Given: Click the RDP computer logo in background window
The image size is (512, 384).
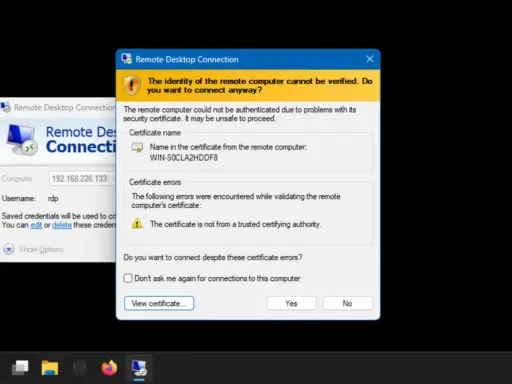Looking at the screenshot, I should (21, 140).
